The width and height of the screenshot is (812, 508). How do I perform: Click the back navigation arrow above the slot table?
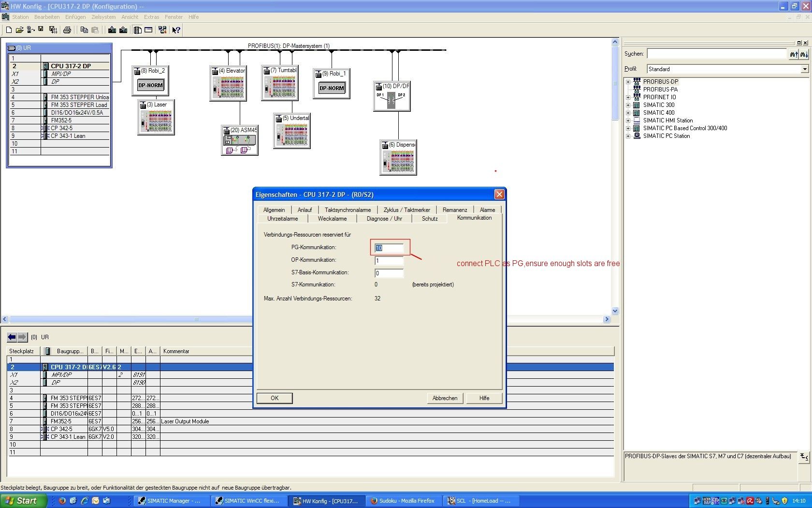[x=12, y=337]
